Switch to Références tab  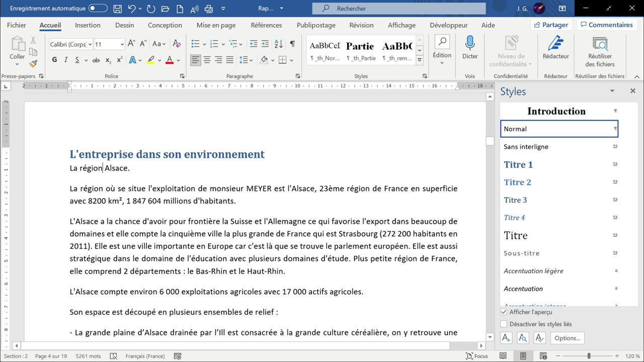[266, 25]
